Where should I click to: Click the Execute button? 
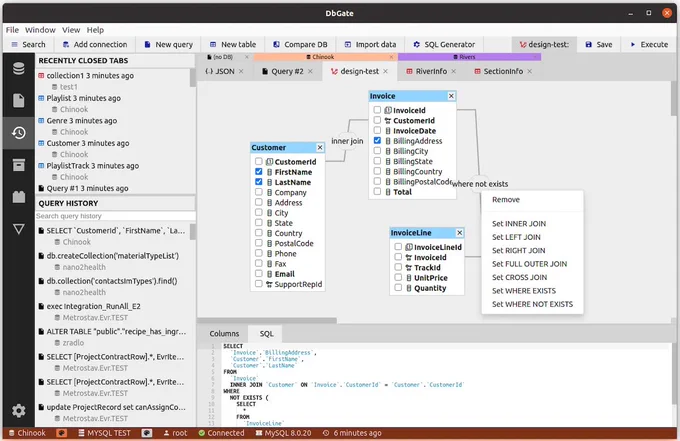(x=649, y=44)
